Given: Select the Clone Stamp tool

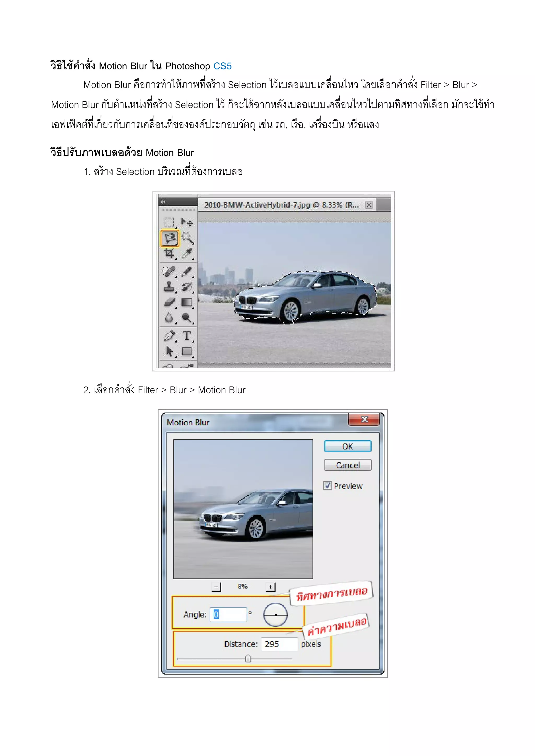Looking at the screenshot, I should pyautogui.click(x=169, y=287).
